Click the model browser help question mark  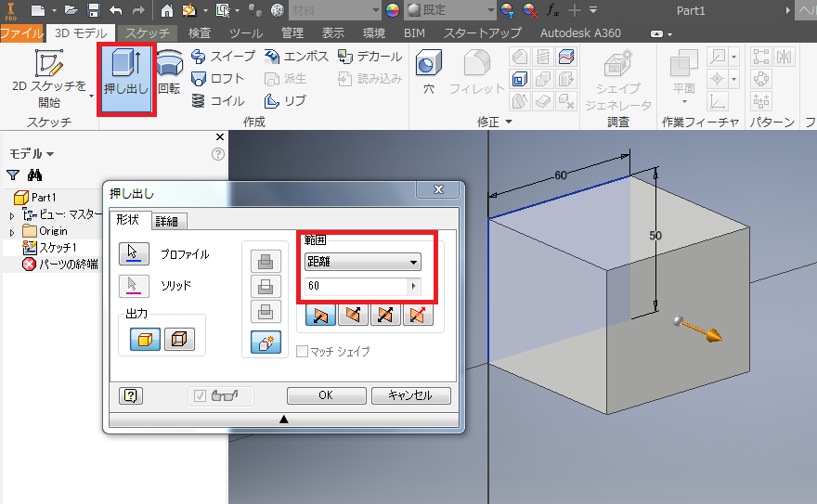(x=218, y=154)
